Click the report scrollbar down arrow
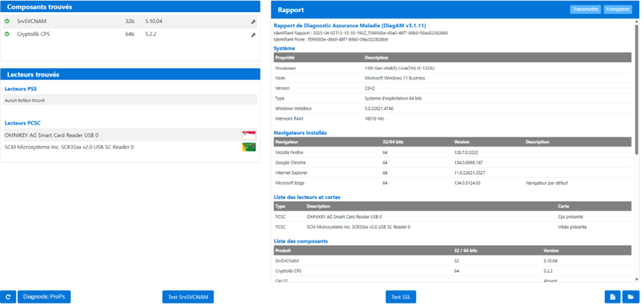The height and width of the screenshot is (307, 644). [x=636, y=280]
